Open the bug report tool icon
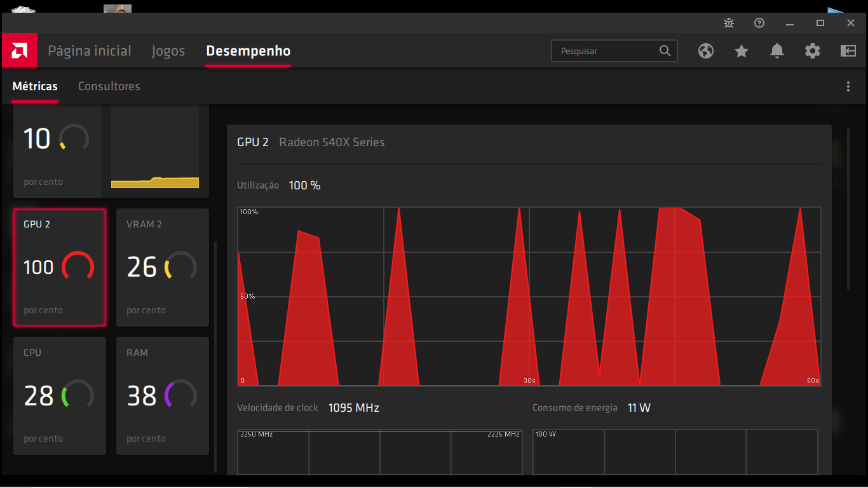The width and height of the screenshot is (868, 488). (729, 23)
